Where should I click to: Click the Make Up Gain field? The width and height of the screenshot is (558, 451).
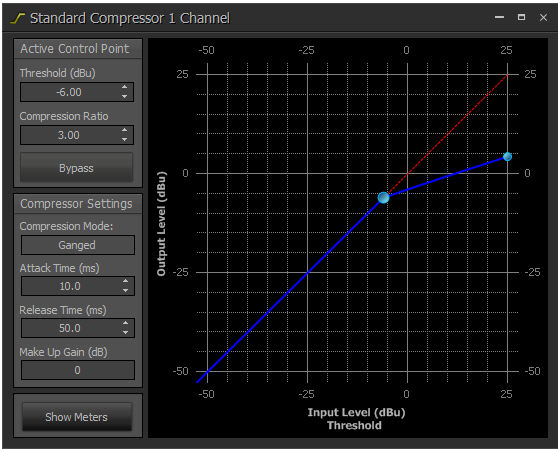click(x=78, y=370)
